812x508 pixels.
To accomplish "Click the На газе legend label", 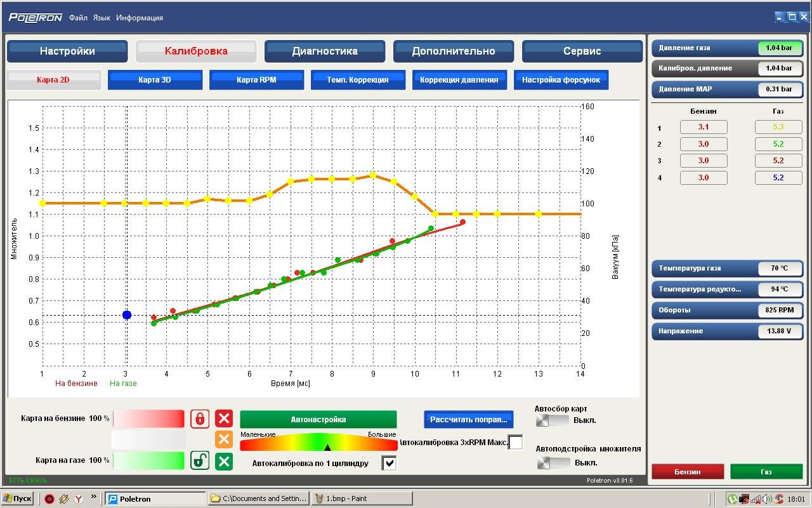I will [123, 384].
